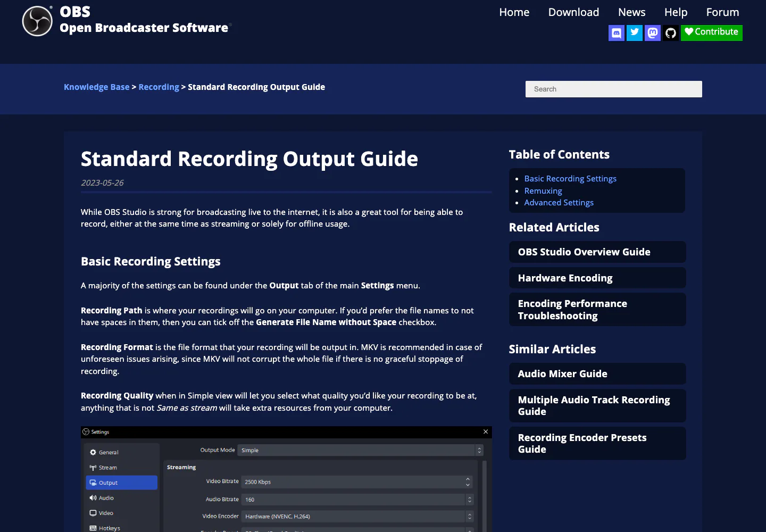
Task: Open the Discord social icon
Action: click(x=617, y=33)
